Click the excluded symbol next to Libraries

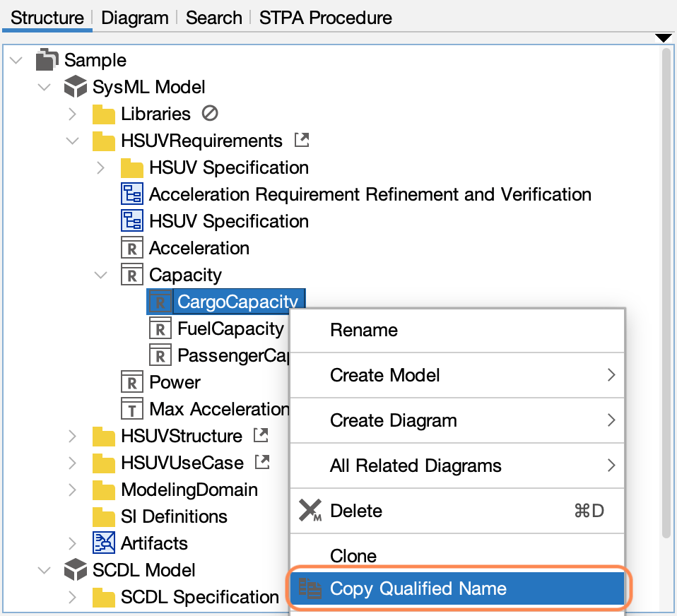pyautogui.click(x=209, y=114)
